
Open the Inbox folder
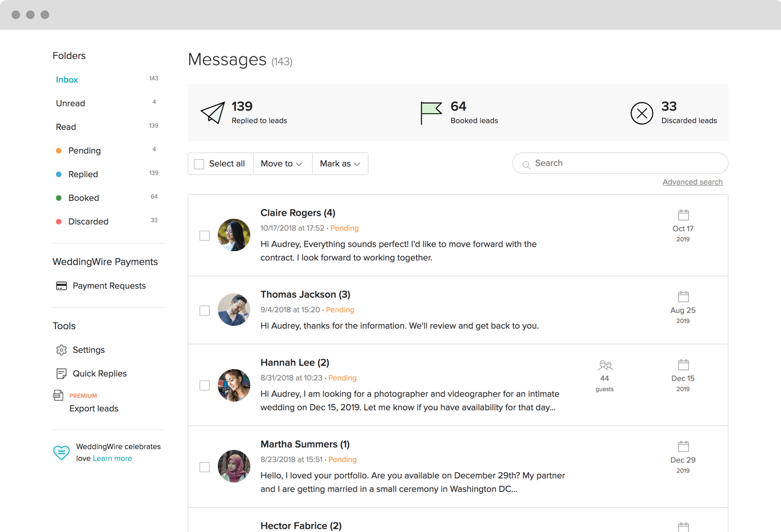coord(67,80)
